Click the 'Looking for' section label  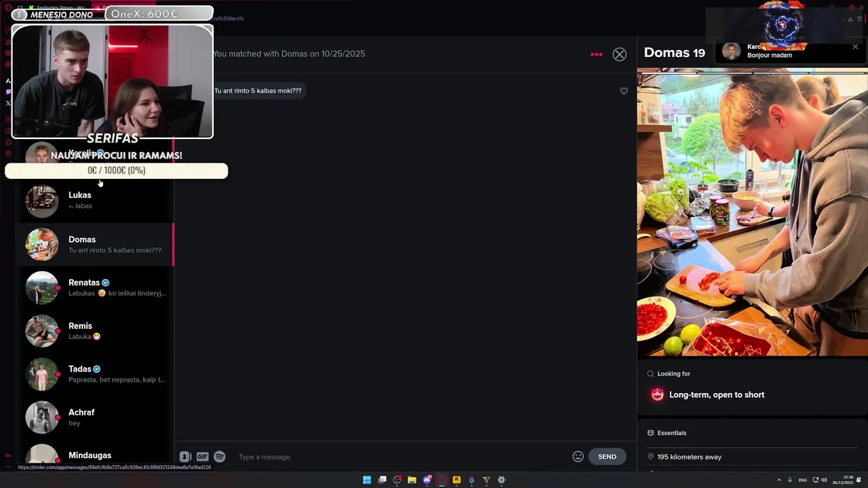[673, 373]
